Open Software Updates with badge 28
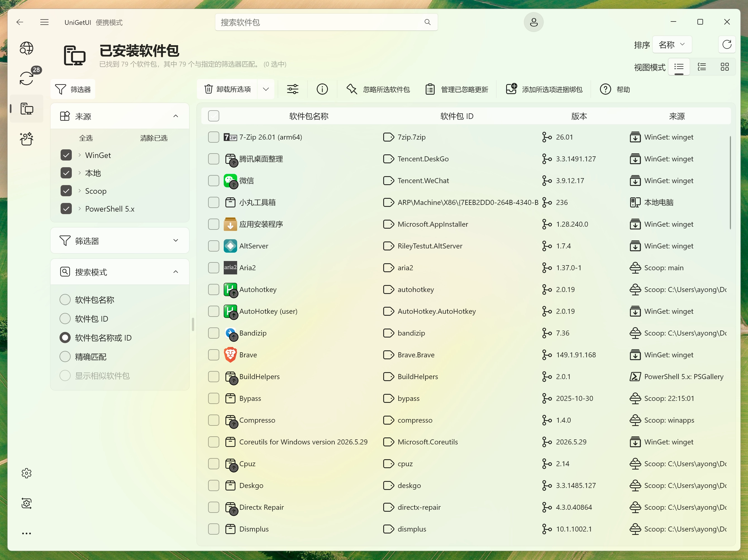 [x=26, y=78]
